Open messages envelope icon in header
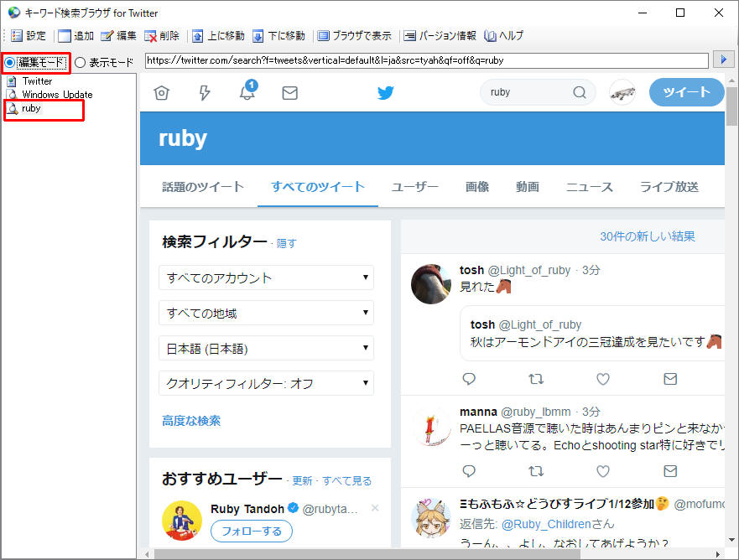Image resolution: width=739 pixels, height=560 pixels. (x=290, y=93)
